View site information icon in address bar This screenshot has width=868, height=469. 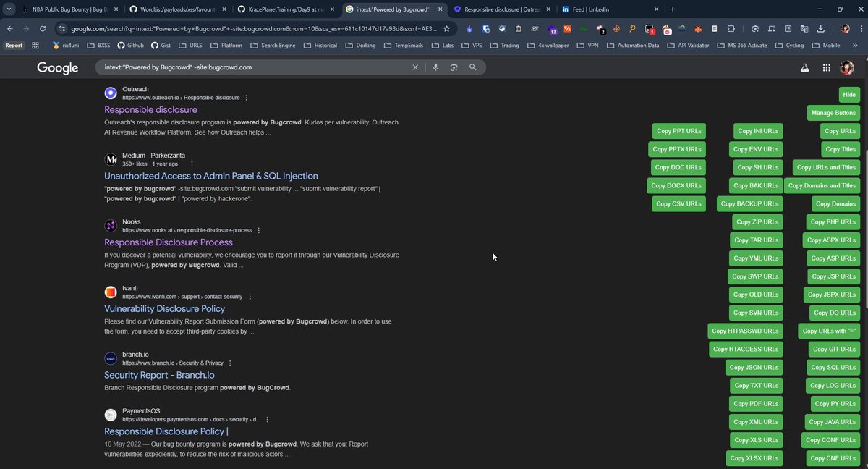[61, 29]
